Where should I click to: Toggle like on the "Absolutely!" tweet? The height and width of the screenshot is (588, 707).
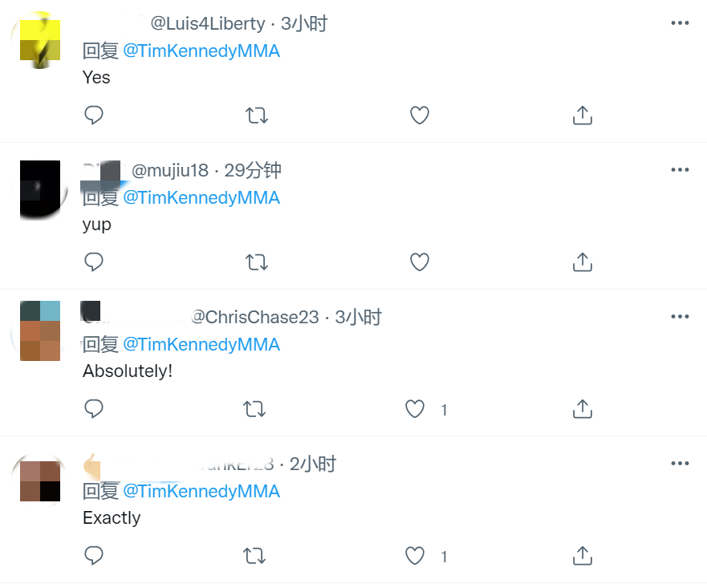coord(415,410)
